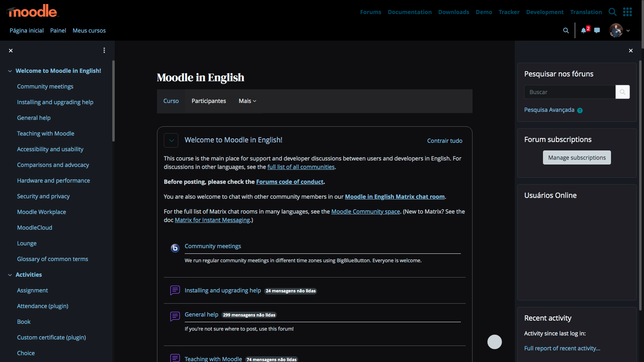This screenshot has height=362, width=644.
Task: Open Installing and upgrading help in main content
Action: coord(223,290)
